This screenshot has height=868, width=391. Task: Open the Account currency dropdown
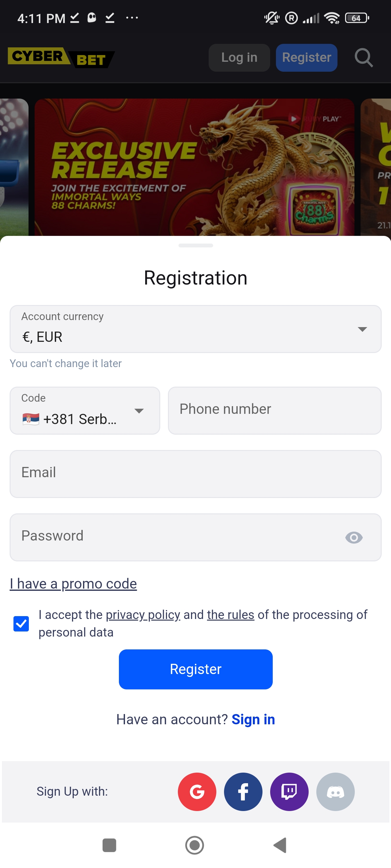point(196,329)
